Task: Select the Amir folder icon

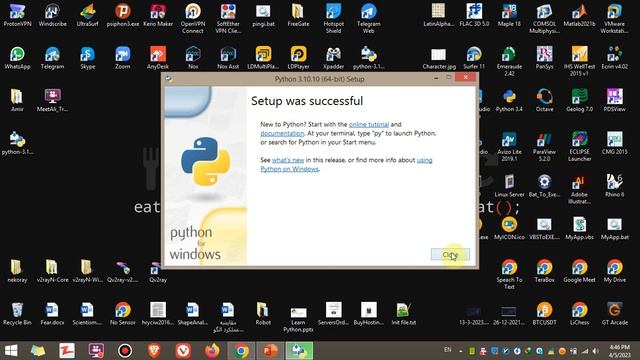Action: pos(17,101)
